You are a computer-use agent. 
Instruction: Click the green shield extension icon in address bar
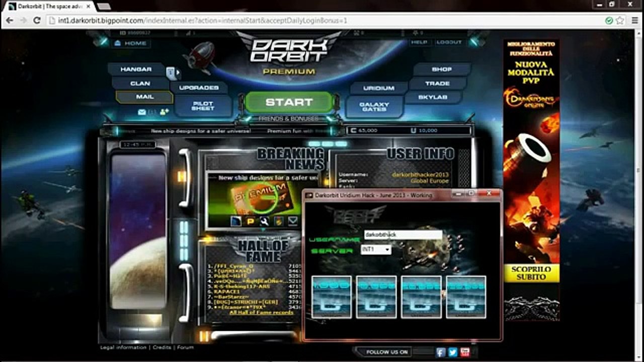click(609, 21)
